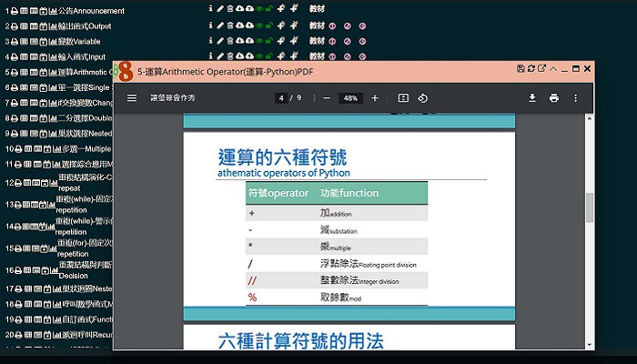Zoom in the PDF document
Viewport: 637px width, 364px height.
[375, 98]
